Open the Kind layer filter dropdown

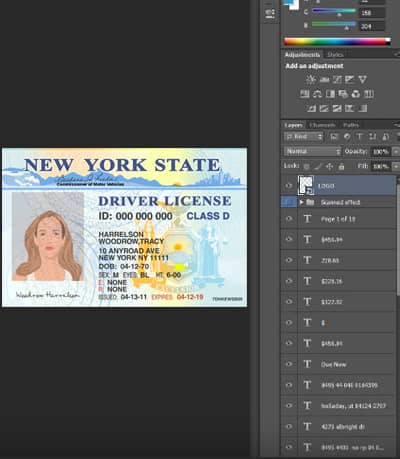click(304, 137)
